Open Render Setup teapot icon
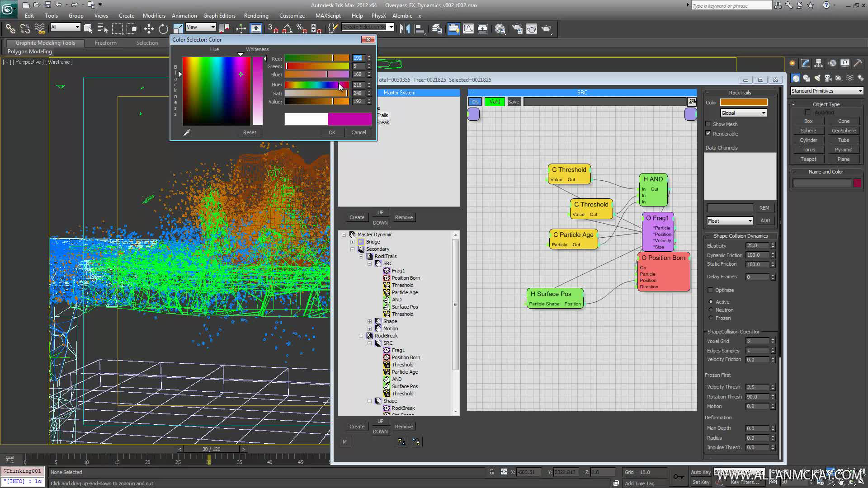868x488 pixels. tap(517, 28)
